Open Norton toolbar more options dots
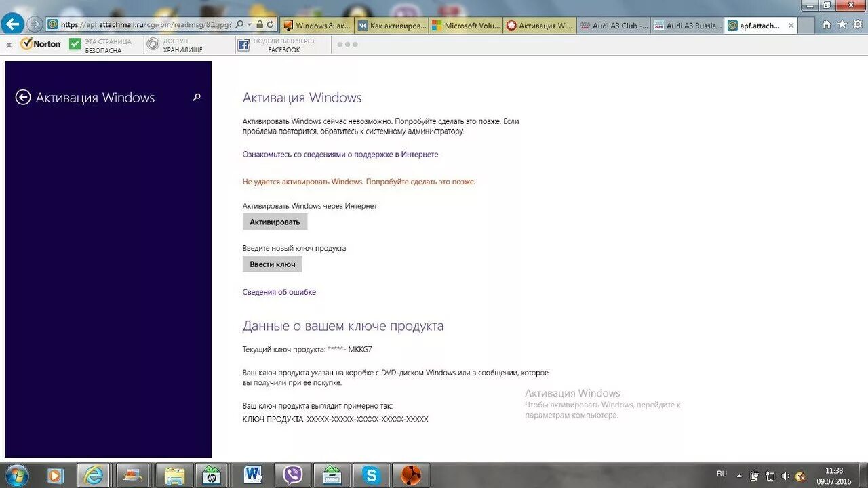868x488 pixels. point(347,45)
